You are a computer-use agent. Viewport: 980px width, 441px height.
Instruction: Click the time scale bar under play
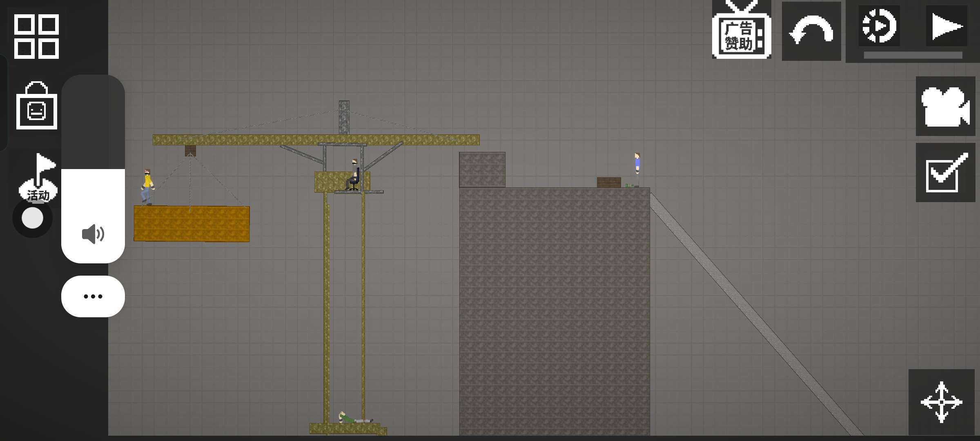click(913, 55)
